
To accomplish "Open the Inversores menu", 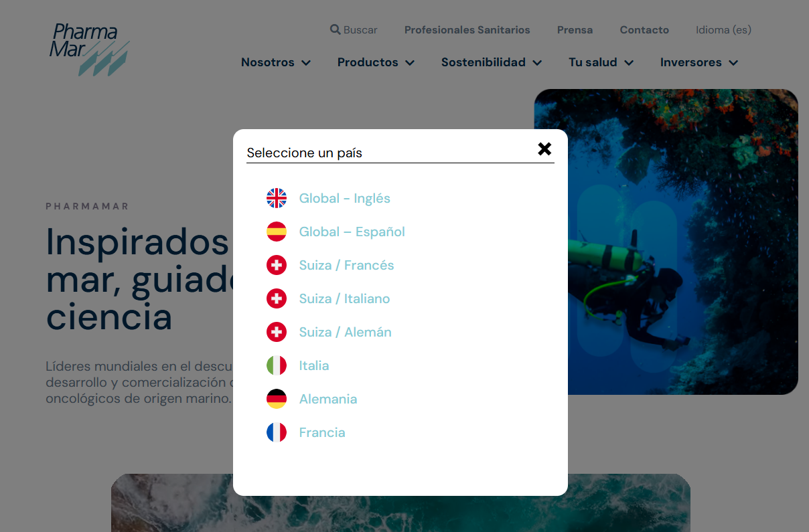I will [691, 62].
